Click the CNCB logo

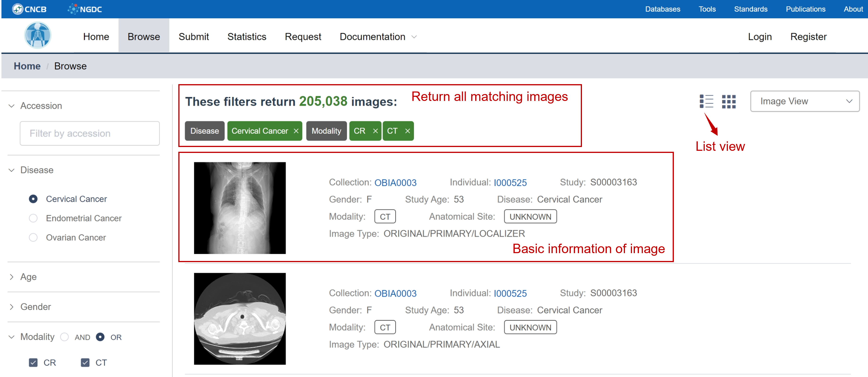[x=29, y=9]
